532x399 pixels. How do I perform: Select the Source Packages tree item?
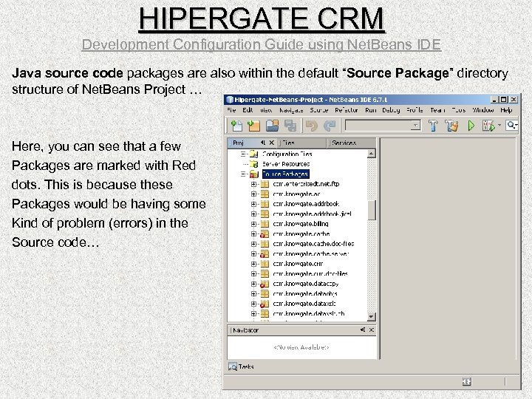coord(285,174)
